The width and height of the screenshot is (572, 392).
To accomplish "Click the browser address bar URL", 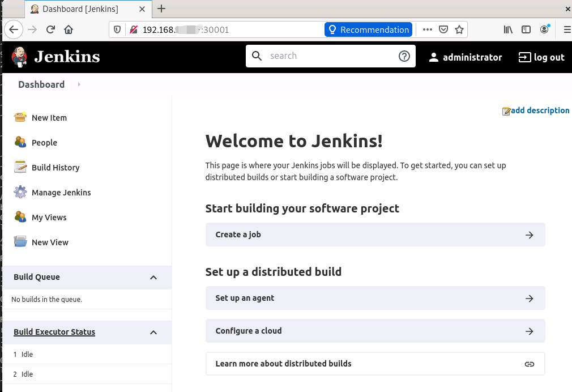I will (x=186, y=29).
